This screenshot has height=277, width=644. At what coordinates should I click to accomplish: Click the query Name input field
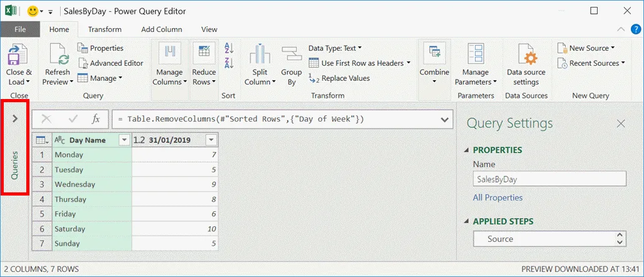(x=549, y=179)
